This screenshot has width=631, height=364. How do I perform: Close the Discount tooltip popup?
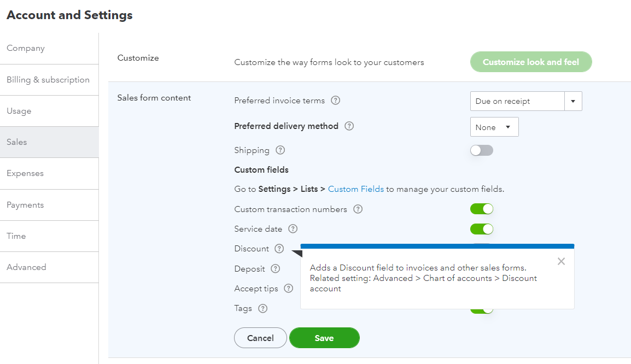point(561,261)
